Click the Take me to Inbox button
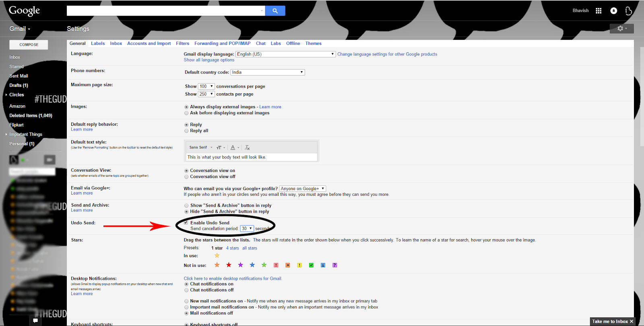Viewport: 644px width, 326px height. click(610, 322)
